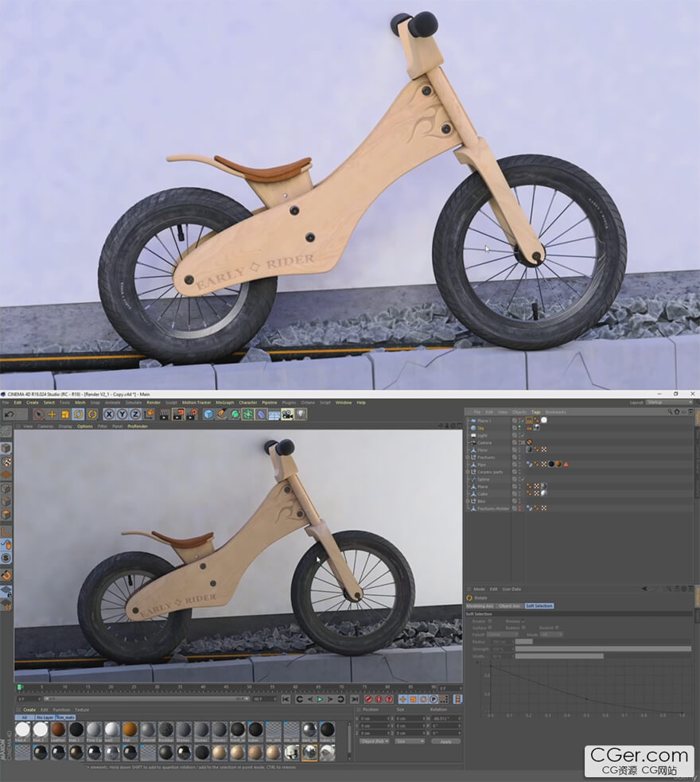Viewport: 700px width, 782px height.
Task: Open the MoGraph menu
Action: click(x=225, y=403)
